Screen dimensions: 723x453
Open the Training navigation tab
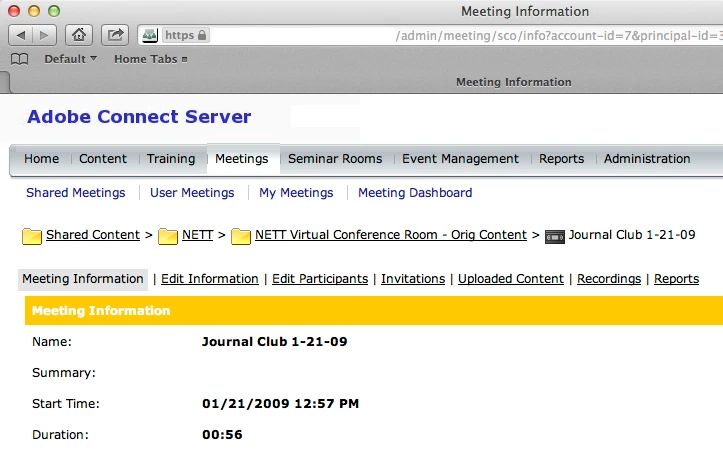[x=171, y=159]
